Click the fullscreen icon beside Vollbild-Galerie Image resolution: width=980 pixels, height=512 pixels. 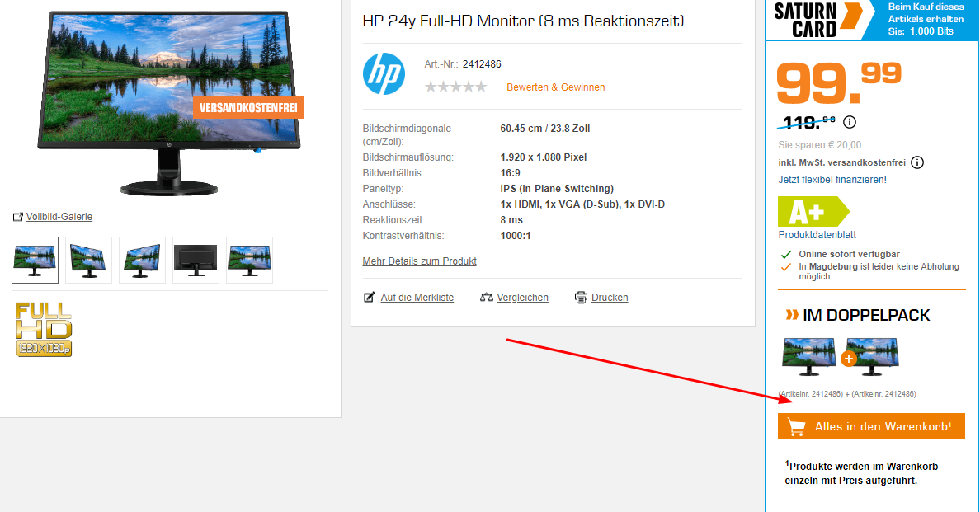coord(17,216)
